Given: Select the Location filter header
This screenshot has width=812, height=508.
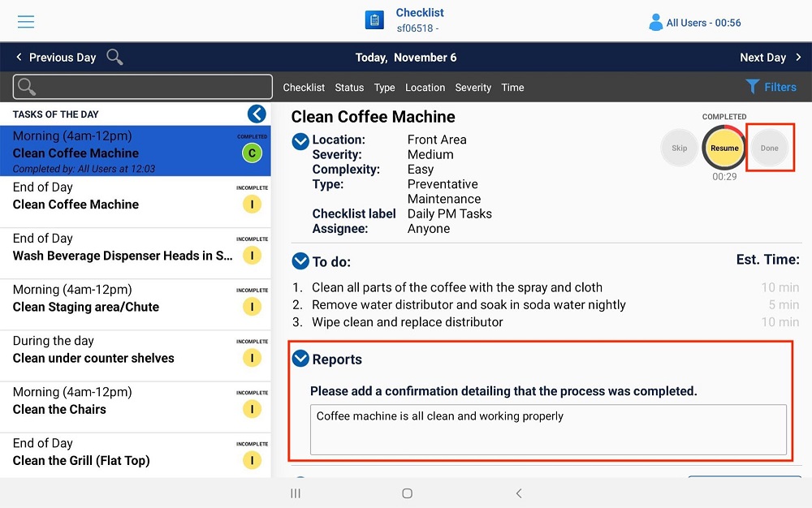Looking at the screenshot, I should click(x=425, y=88).
